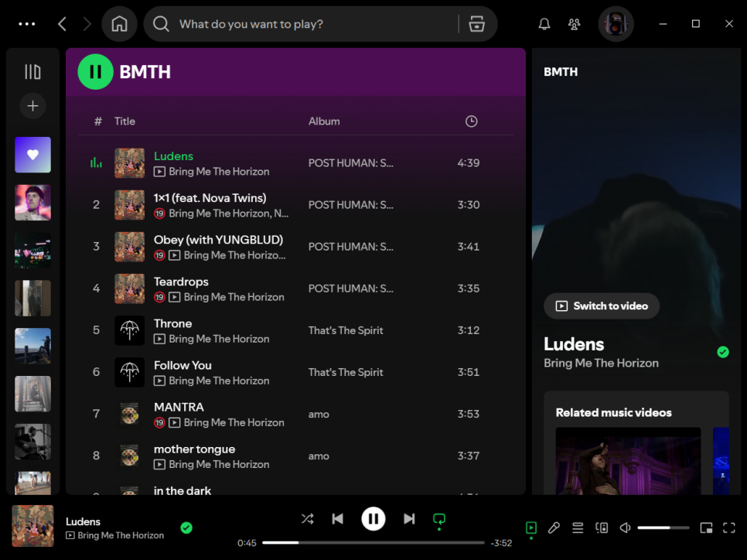The image size is (747, 560).
Task: Open artist link under 'Throne'
Action: 219,339
